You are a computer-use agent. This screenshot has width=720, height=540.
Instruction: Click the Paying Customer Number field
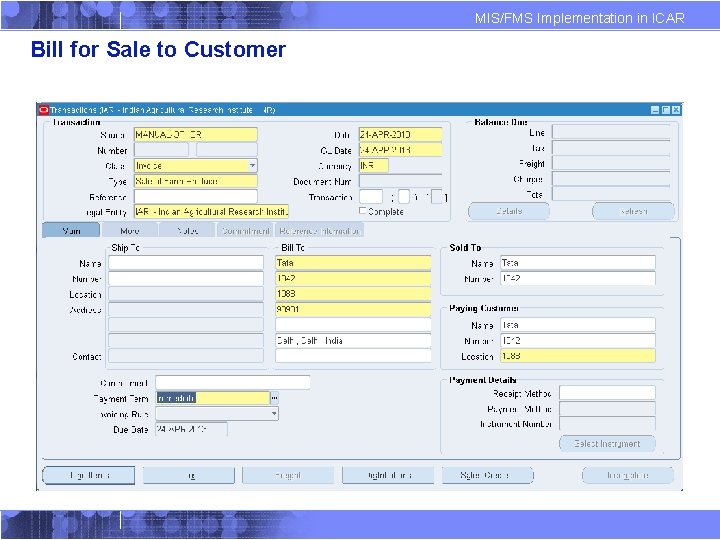click(578, 340)
